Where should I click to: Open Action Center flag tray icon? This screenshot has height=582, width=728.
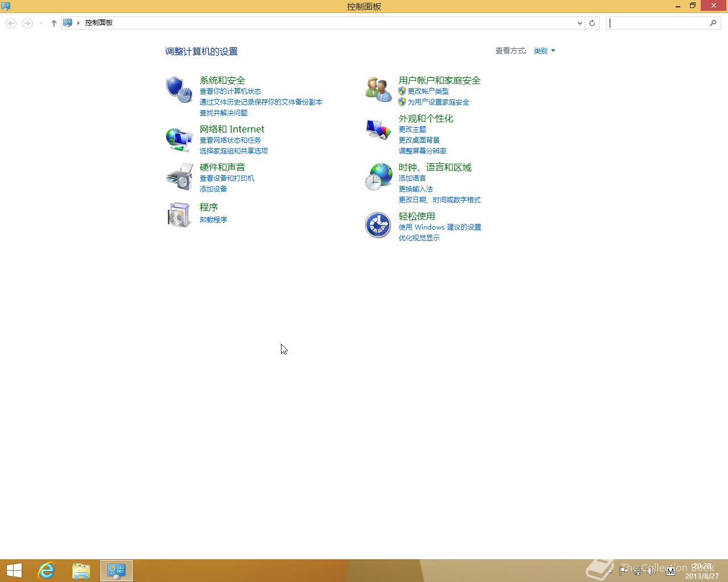tap(623, 571)
